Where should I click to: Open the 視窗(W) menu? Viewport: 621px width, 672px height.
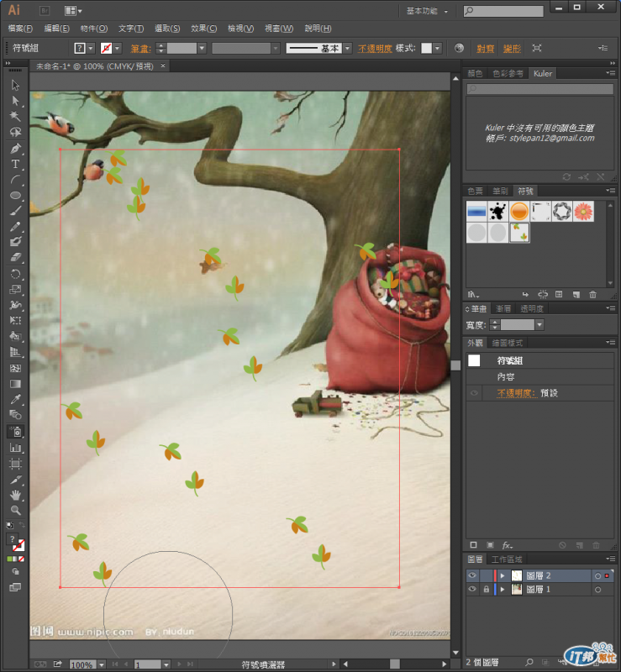pyautogui.click(x=279, y=29)
